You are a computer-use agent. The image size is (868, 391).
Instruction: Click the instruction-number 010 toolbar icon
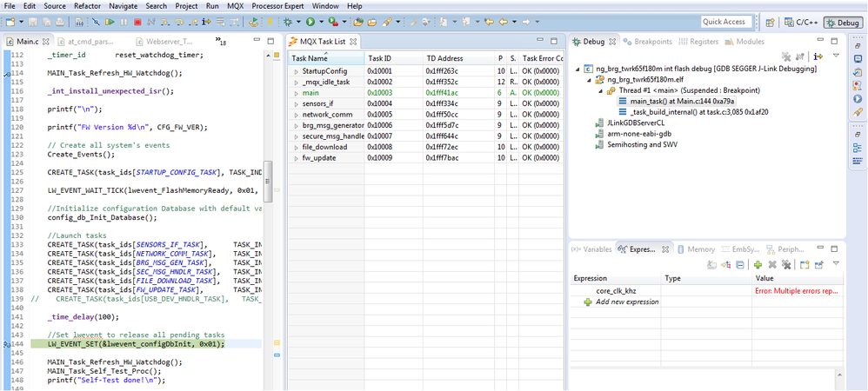pyautogui.click(x=78, y=22)
